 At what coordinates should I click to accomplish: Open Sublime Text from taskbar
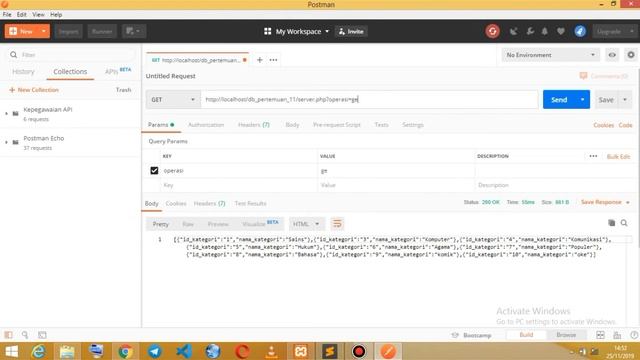pyautogui.click(x=329, y=351)
